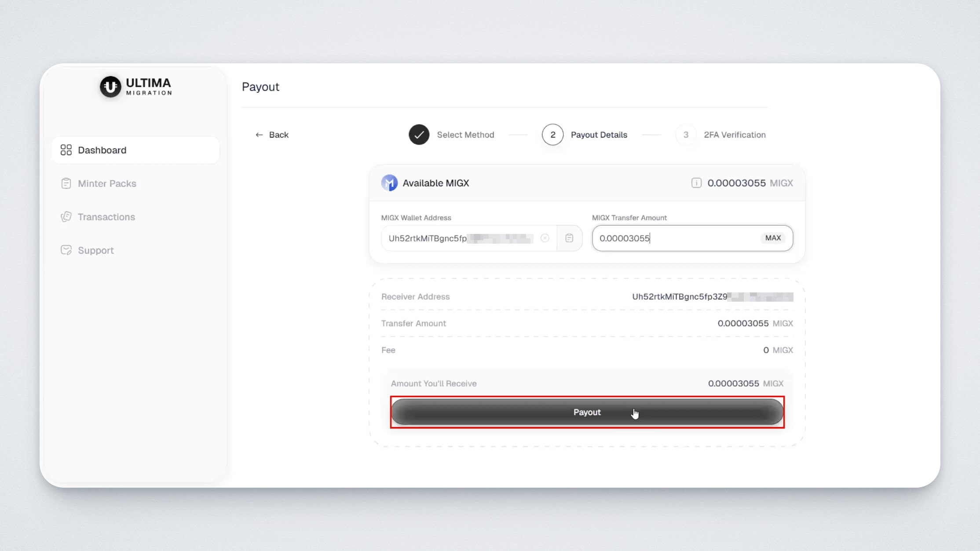The height and width of the screenshot is (551, 980).
Task: Paste address using clipboard icon
Action: [x=569, y=238]
